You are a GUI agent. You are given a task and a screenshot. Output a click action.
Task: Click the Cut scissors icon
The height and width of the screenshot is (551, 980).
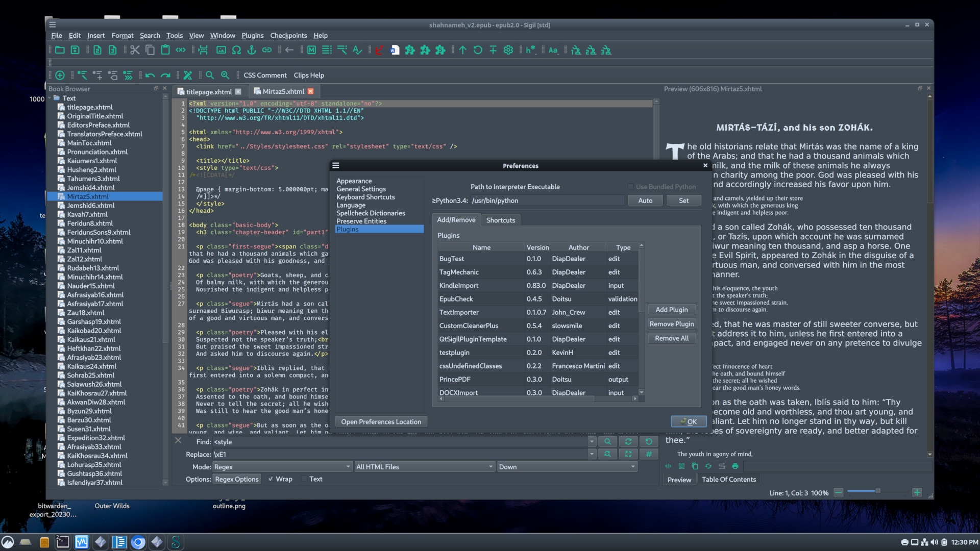(x=135, y=50)
